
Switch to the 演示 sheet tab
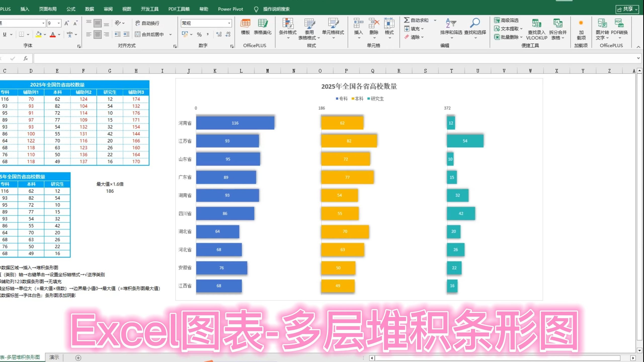54,357
